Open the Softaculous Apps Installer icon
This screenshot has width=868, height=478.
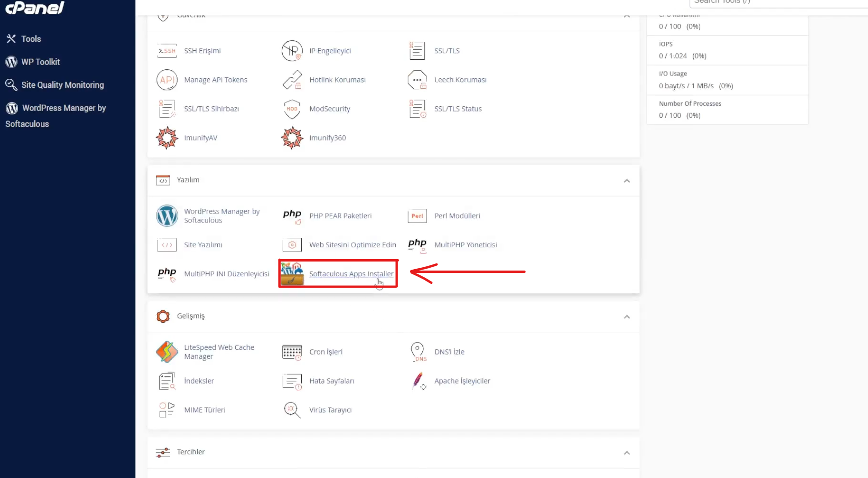point(292,273)
